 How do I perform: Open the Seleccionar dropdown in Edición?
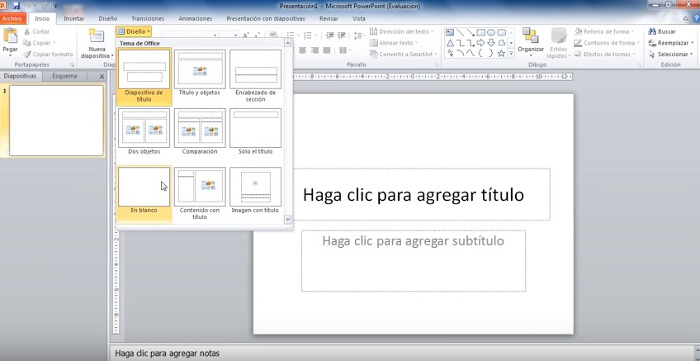point(671,54)
